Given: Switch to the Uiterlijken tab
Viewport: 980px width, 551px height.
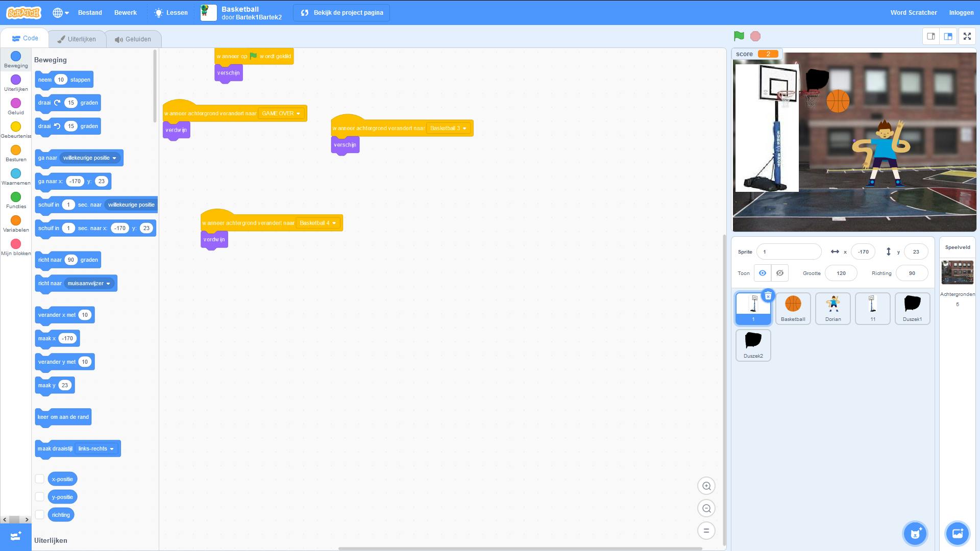Looking at the screenshot, I should 77,39.
